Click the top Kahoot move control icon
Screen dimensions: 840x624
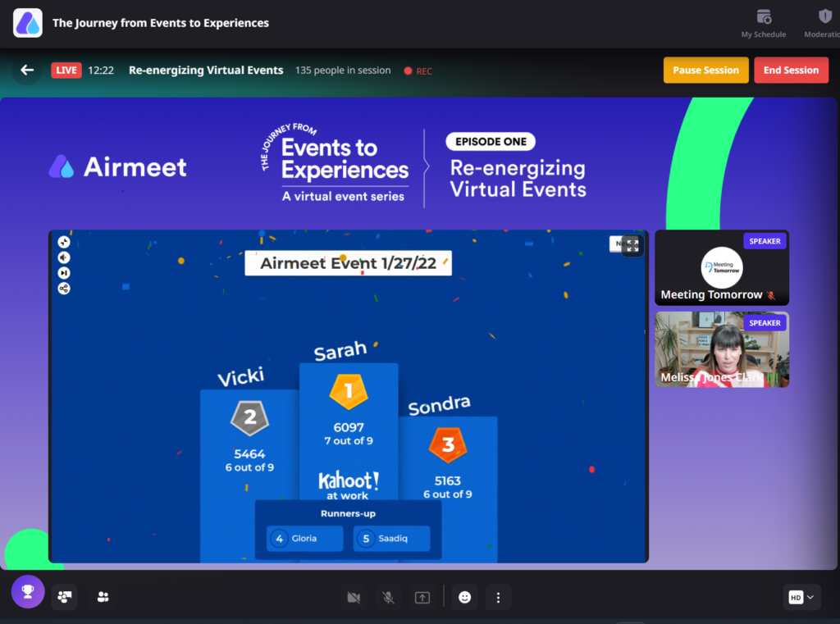click(x=64, y=242)
